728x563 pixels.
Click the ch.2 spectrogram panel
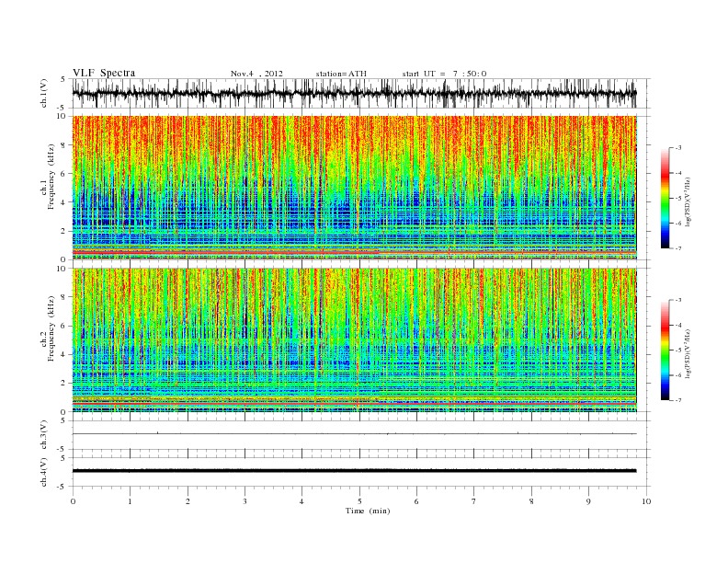[x=354, y=340]
